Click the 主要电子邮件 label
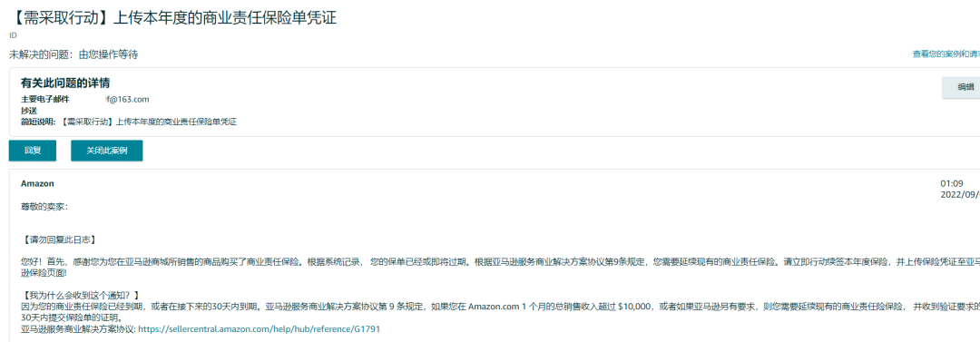This screenshot has height=342, width=980. [x=45, y=100]
